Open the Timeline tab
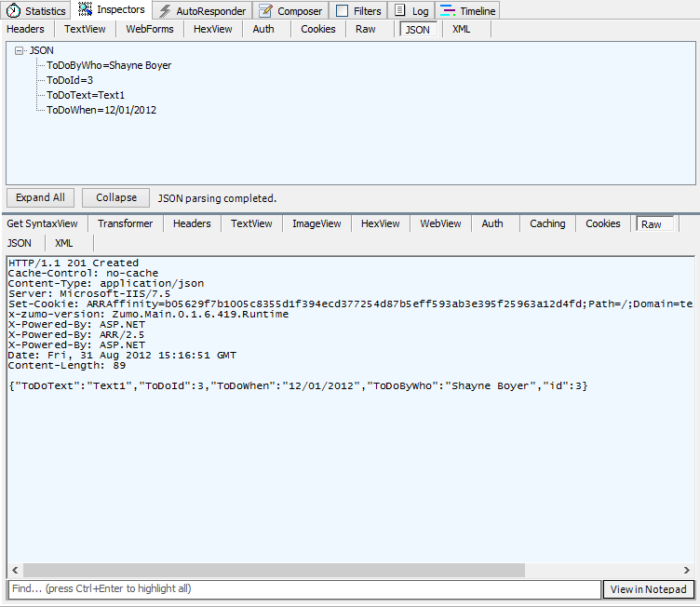The image size is (700, 607). [x=467, y=11]
